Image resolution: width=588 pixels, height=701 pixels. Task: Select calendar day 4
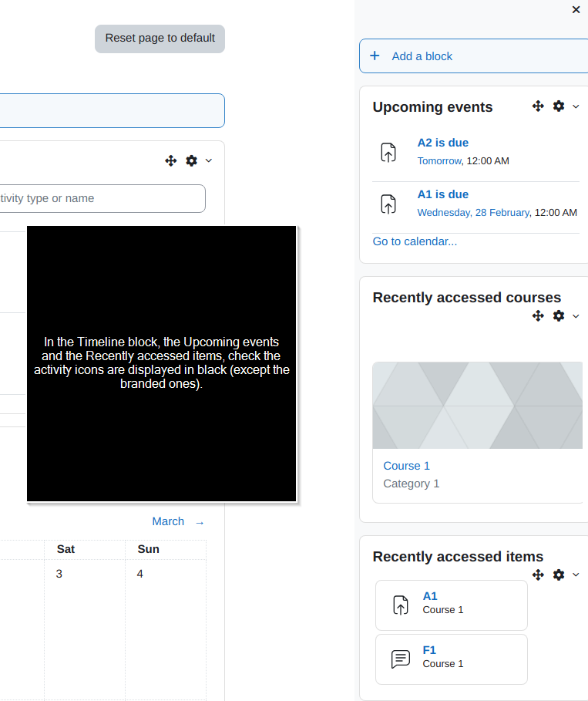pyautogui.click(x=139, y=574)
